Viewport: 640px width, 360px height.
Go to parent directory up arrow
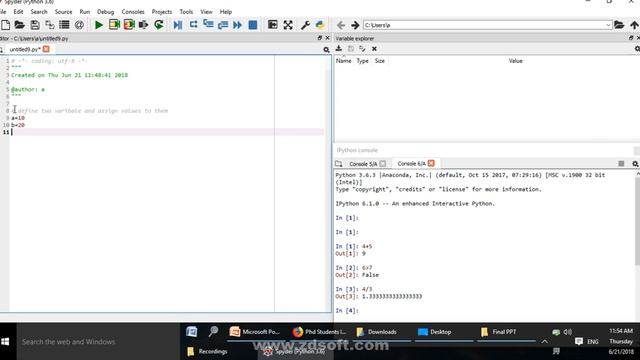tap(634, 25)
